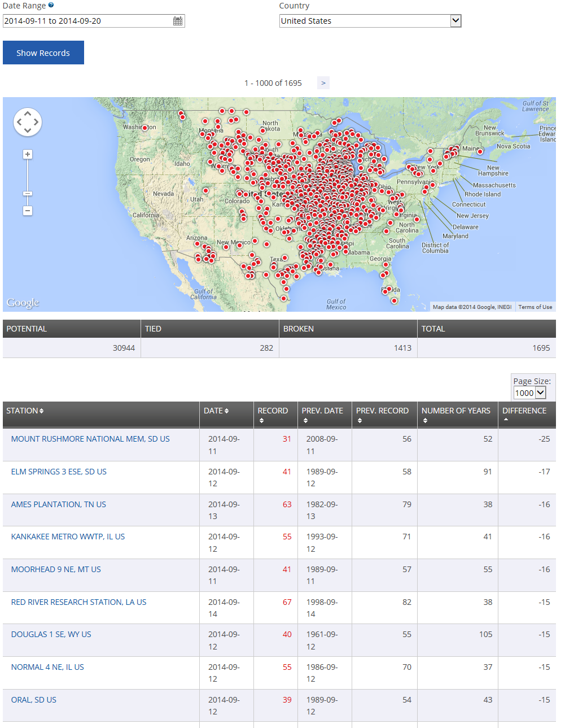Screen dimensions: 565x728
Task: Click the map zoom out minus button
Action: point(28,211)
